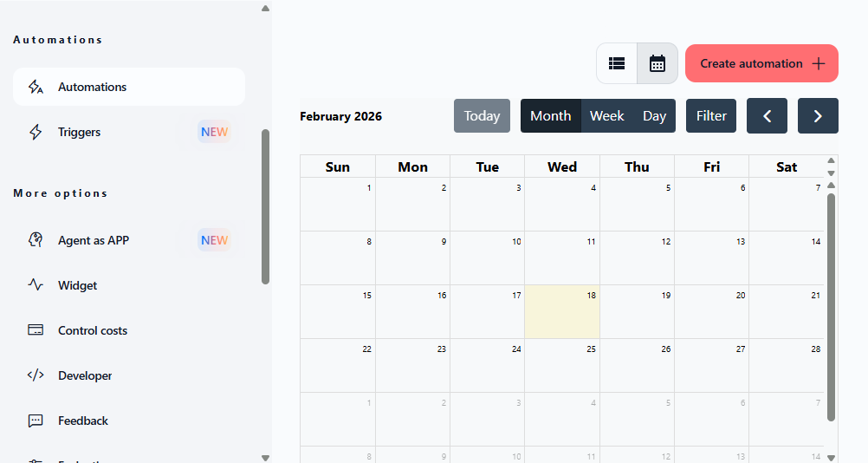
Task: Click the Feedback chat bubble icon
Action: click(36, 421)
